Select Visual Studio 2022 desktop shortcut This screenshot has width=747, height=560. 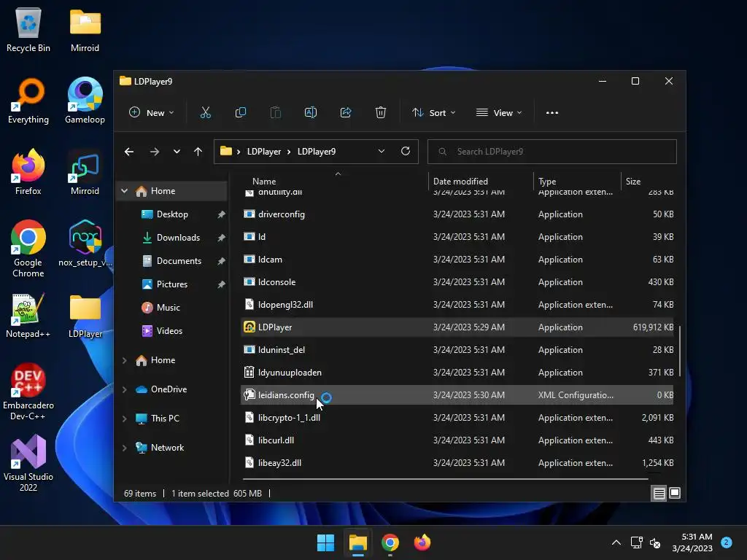[x=28, y=463]
